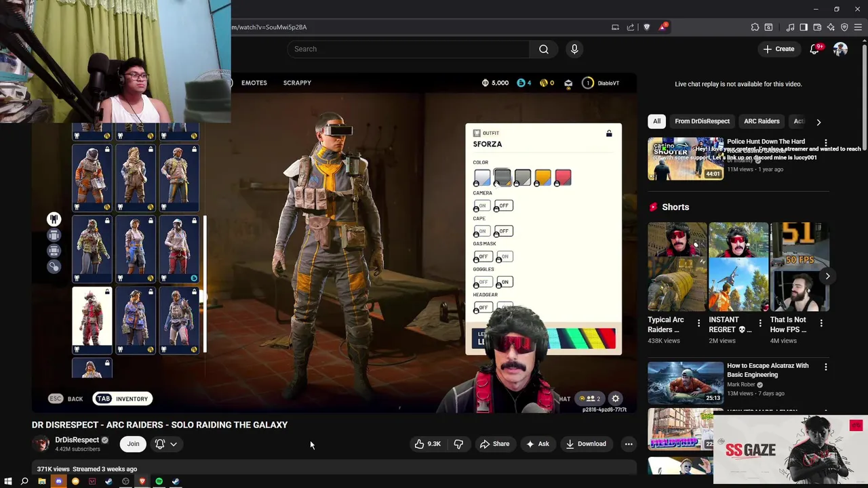Click the in-game mail envelope icon

[x=568, y=83]
